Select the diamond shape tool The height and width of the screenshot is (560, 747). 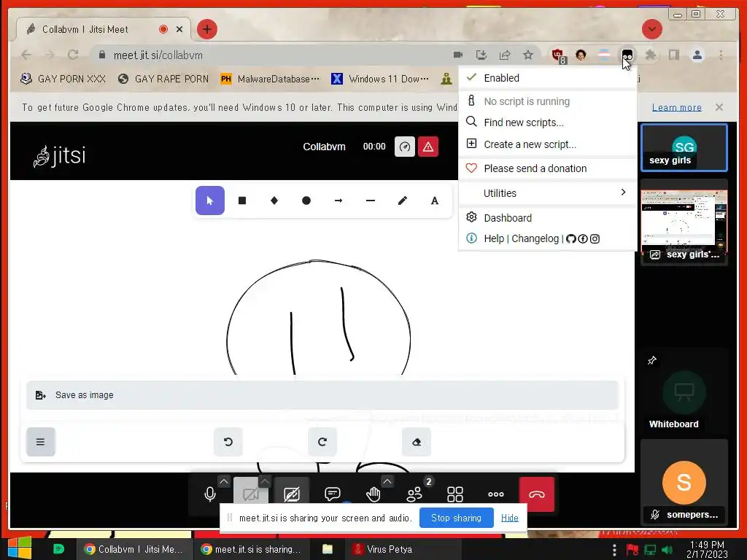coord(274,201)
